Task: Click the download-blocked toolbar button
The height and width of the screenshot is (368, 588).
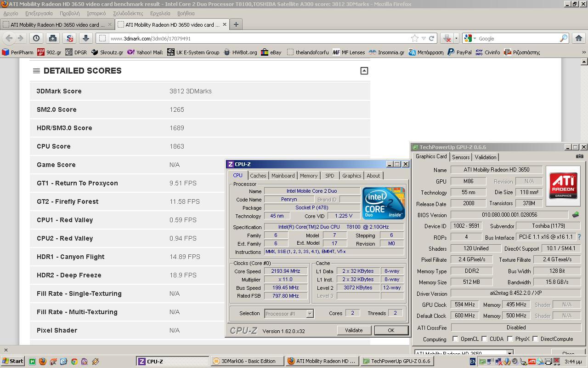Action: (447, 39)
